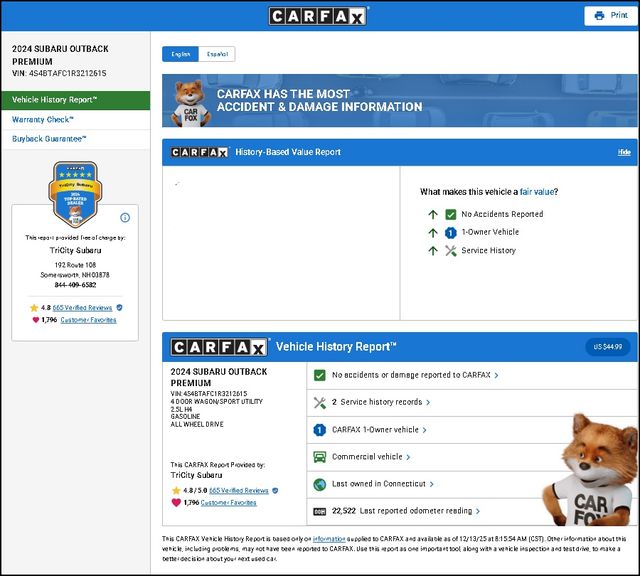Open the Customer Favorites link in sidebar
Screen dimensions: 640x576
88,320
